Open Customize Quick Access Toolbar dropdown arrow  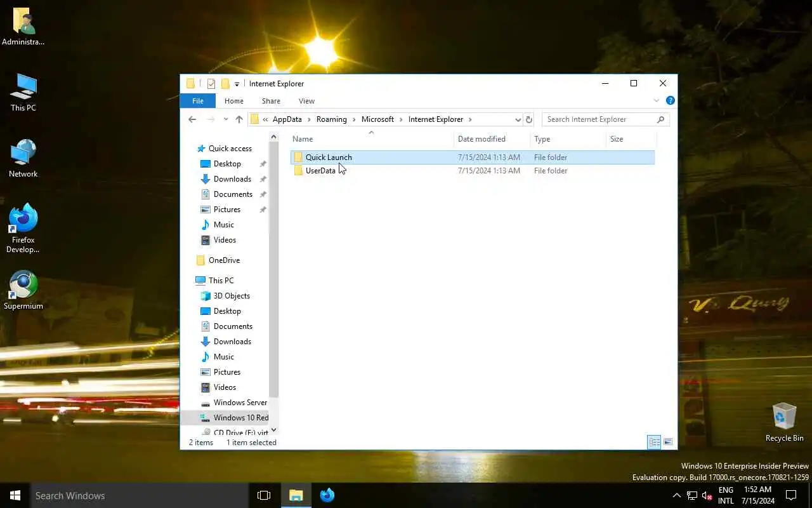(237, 84)
